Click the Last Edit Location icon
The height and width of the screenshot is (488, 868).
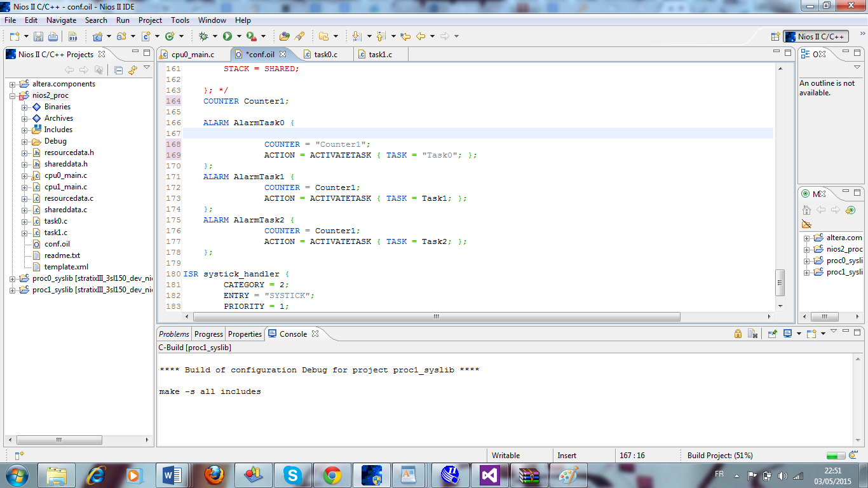pyautogui.click(x=405, y=36)
